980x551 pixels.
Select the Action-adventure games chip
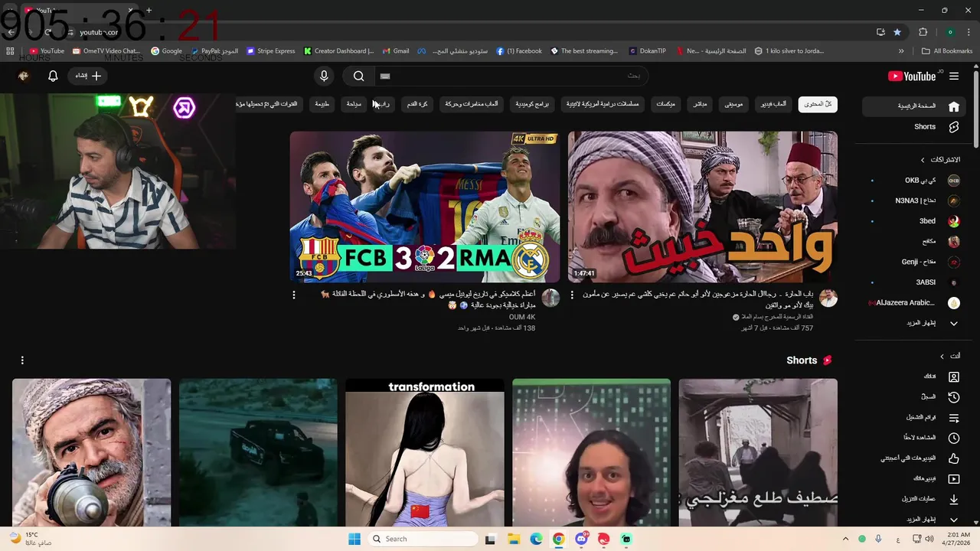pyautogui.click(x=472, y=104)
